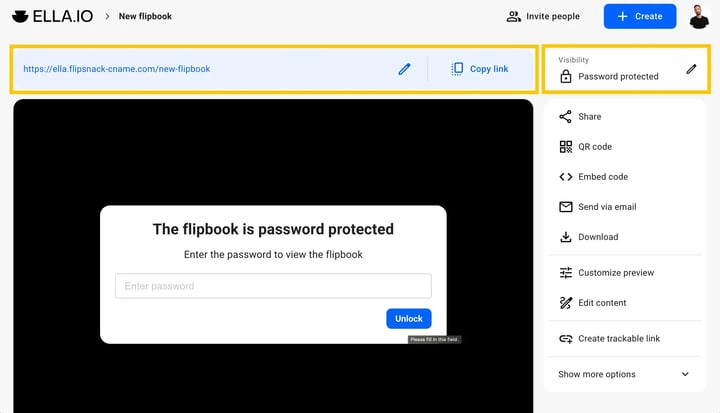The width and height of the screenshot is (720, 413).
Task: Expand Show more options chevron
Action: (685, 374)
